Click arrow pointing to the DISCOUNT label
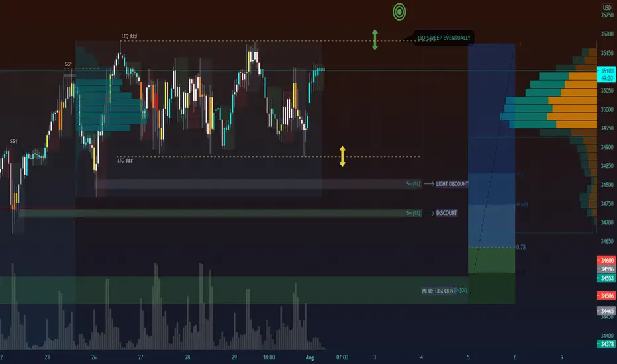The image size is (617, 364). pyautogui.click(x=429, y=213)
